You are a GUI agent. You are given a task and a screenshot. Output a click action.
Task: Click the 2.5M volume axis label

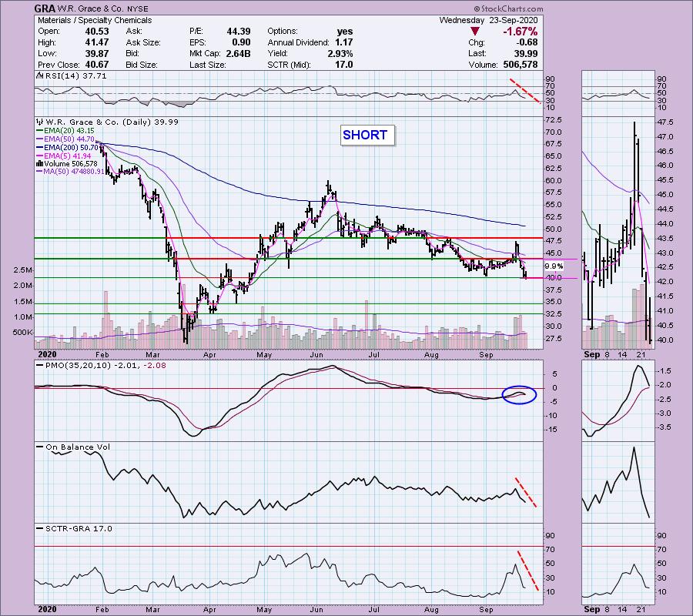coord(22,270)
